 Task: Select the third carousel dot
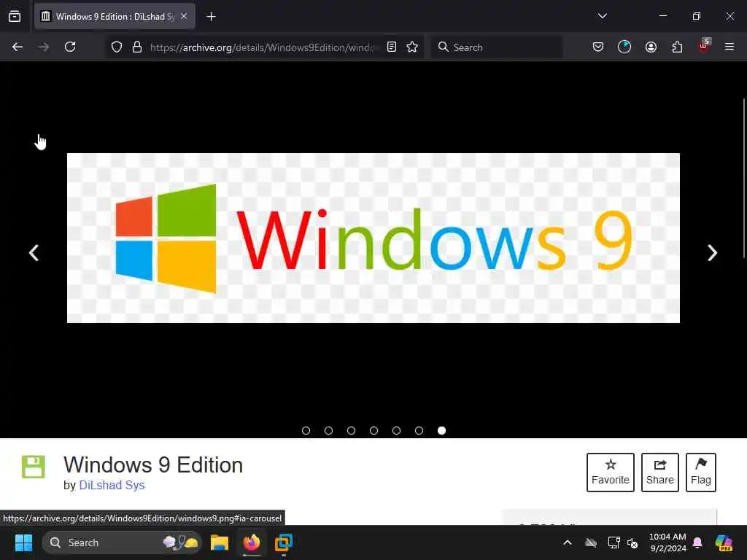pyautogui.click(x=351, y=430)
